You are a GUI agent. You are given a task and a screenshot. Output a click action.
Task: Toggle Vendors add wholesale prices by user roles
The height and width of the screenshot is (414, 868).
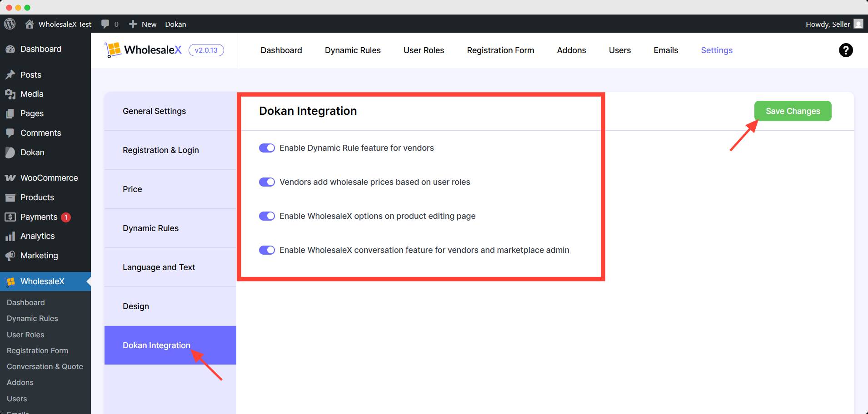coord(267,182)
